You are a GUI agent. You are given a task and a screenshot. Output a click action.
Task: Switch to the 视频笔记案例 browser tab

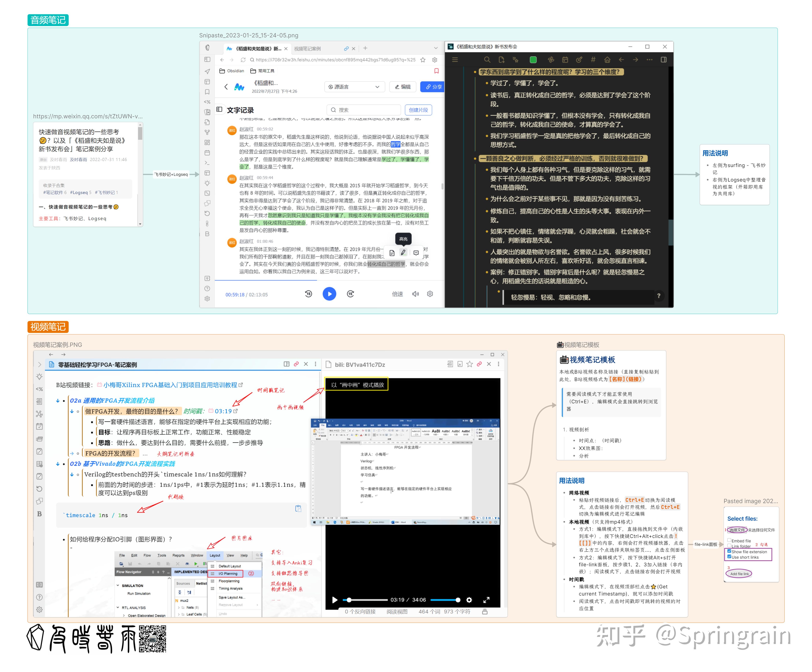coord(308,49)
